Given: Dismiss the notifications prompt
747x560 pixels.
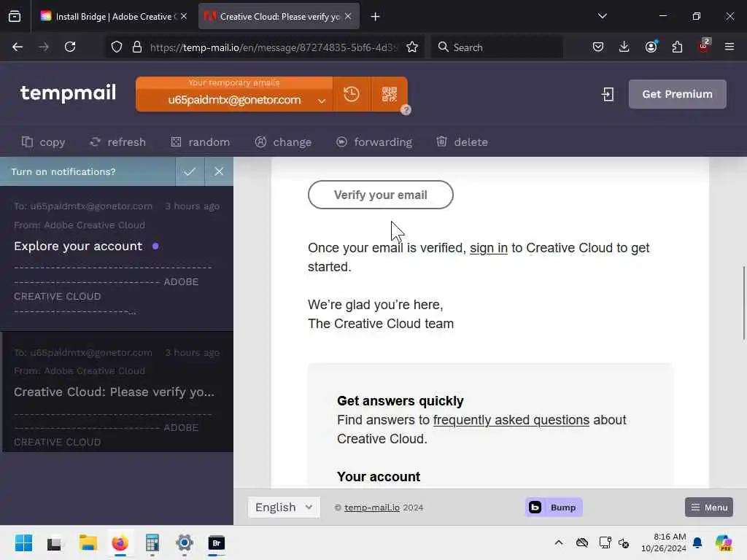Looking at the screenshot, I should tap(219, 171).
